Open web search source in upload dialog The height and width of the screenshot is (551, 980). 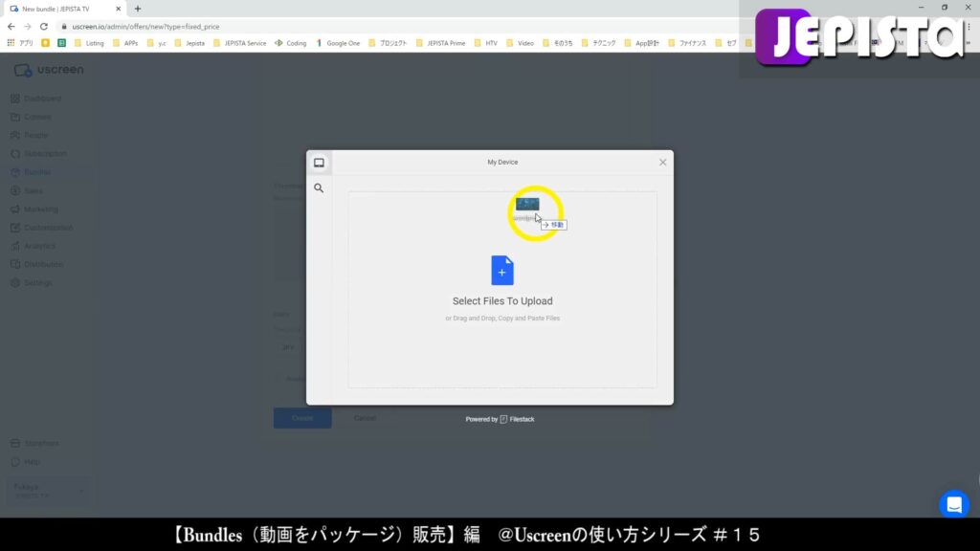(319, 188)
